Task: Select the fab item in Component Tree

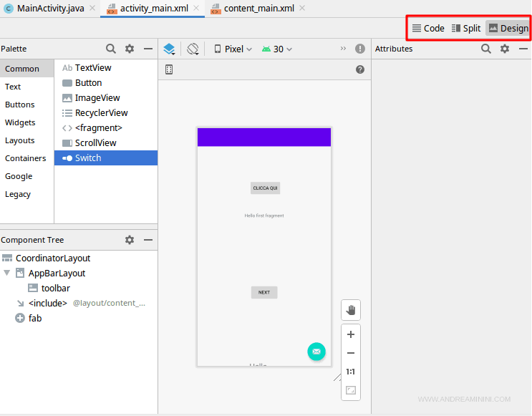Action: coord(34,318)
